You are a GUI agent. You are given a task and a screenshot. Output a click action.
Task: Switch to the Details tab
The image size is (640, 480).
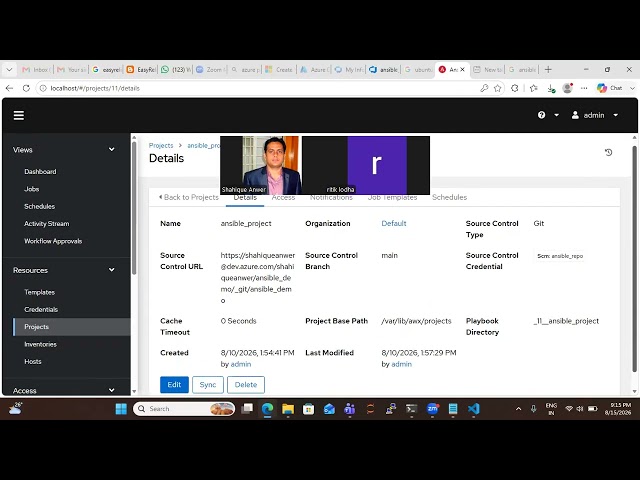245,198
